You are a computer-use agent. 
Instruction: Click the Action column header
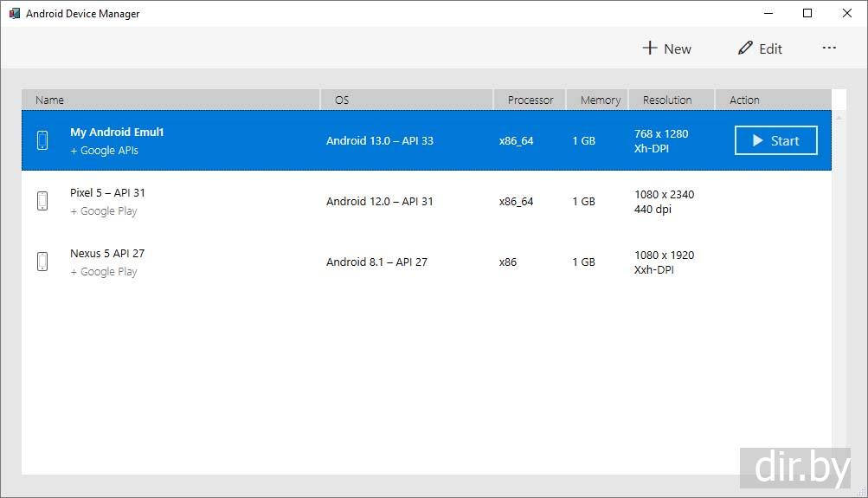[x=743, y=100]
